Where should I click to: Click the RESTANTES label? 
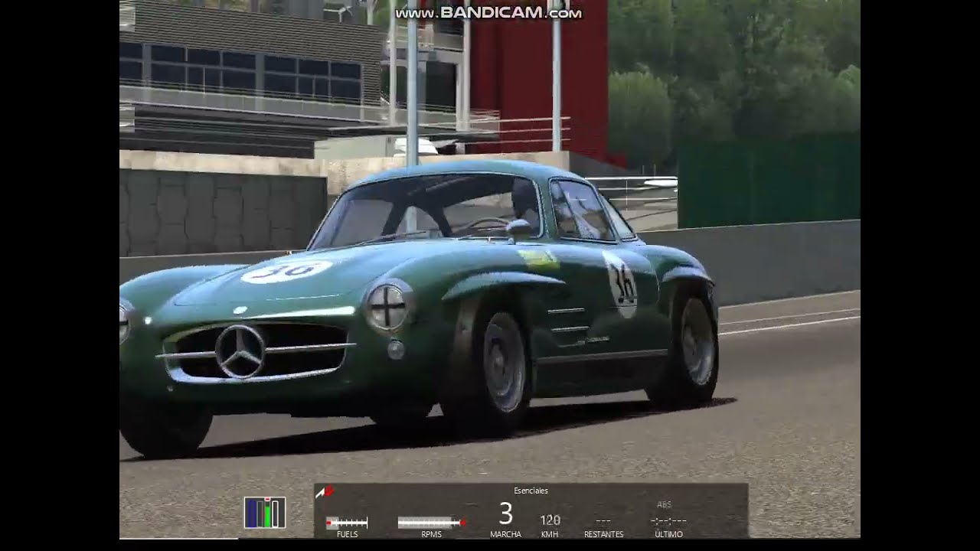pos(603,534)
